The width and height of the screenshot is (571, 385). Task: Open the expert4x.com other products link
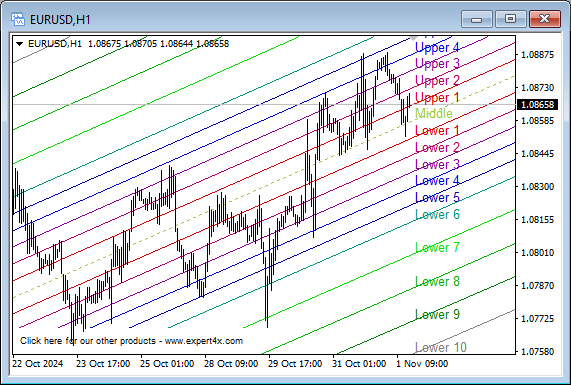tap(131, 341)
